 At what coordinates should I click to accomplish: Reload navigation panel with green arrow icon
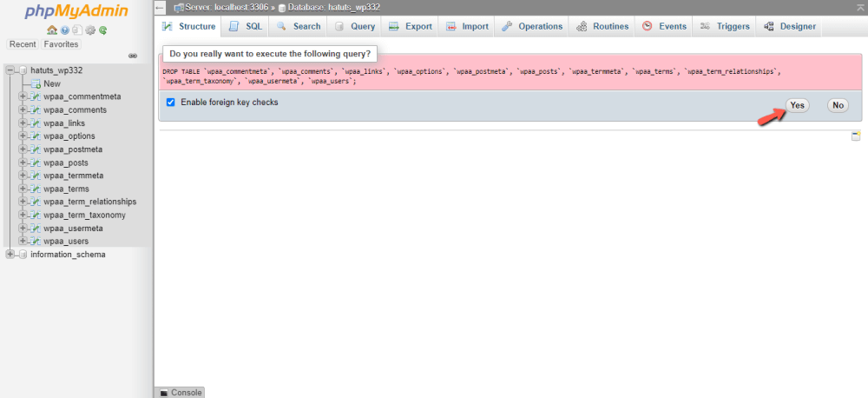tap(103, 30)
